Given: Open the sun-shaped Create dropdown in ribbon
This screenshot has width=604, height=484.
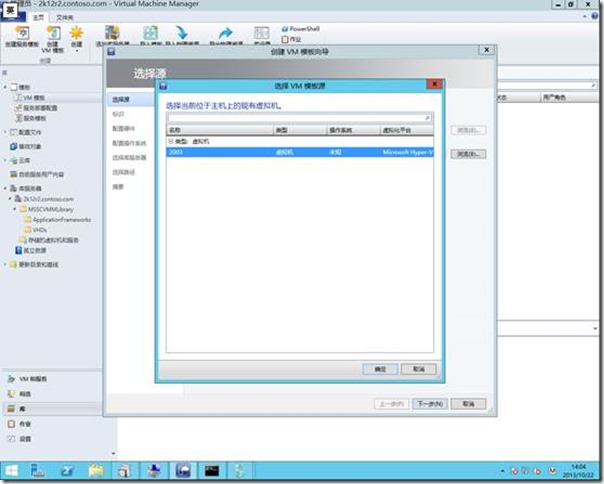Looking at the screenshot, I should [76, 39].
